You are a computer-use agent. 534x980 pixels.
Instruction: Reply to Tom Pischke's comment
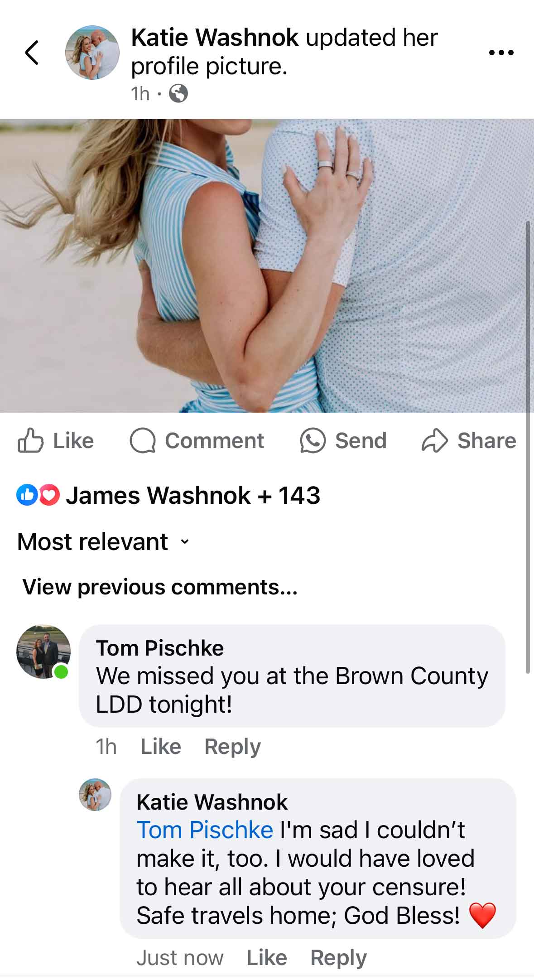tap(232, 747)
